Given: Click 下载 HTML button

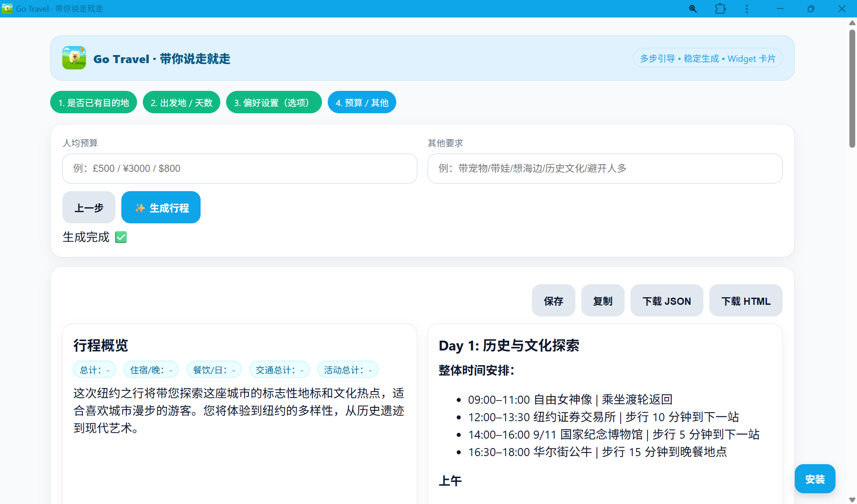Looking at the screenshot, I should tap(746, 301).
